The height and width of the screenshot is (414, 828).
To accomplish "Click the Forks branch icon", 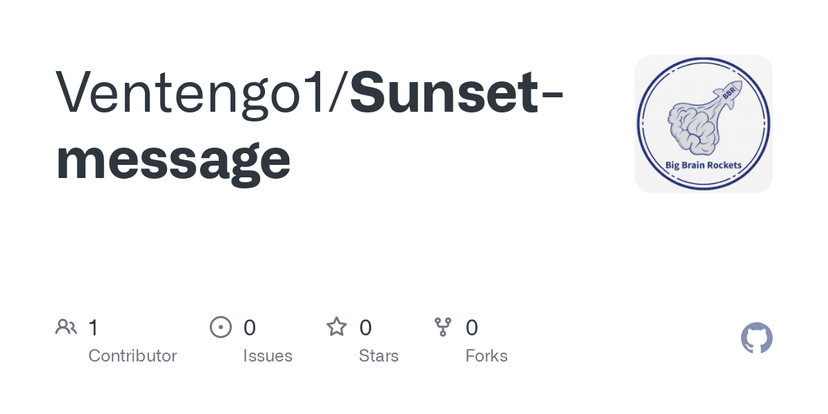I will coord(443,327).
